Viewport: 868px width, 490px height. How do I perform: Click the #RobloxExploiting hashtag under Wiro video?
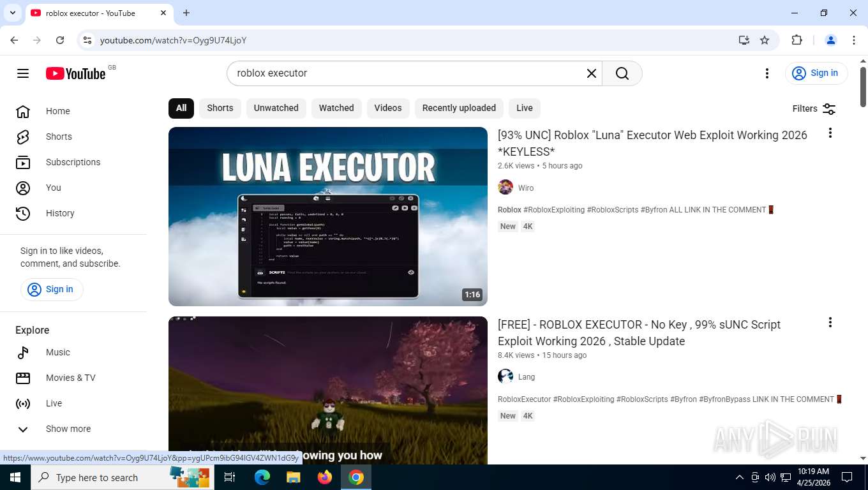coord(553,210)
